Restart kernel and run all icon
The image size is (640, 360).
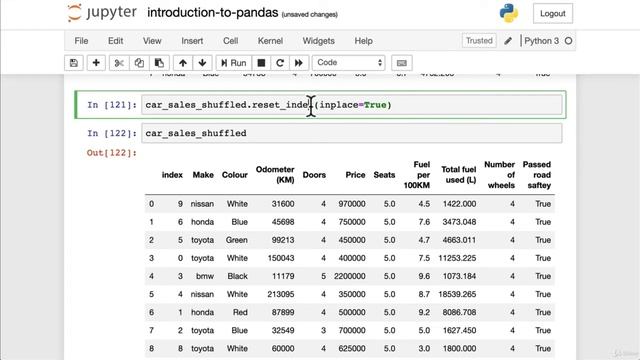299,63
